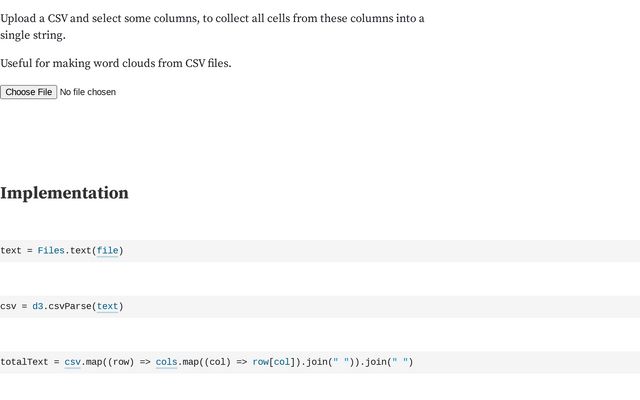The image size is (640, 400).
Task: Click underlined 'text' inside csvParse call
Action: coord(107,307)
